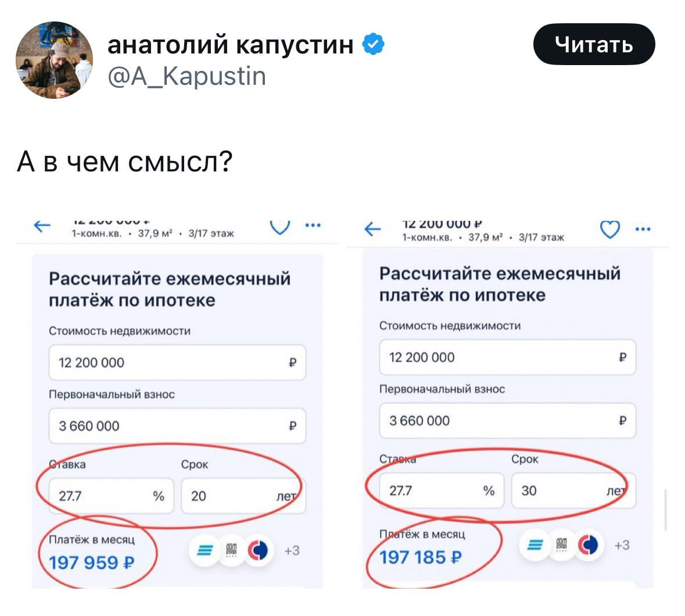Click the 30 лет term field

[x=573, y=491]
